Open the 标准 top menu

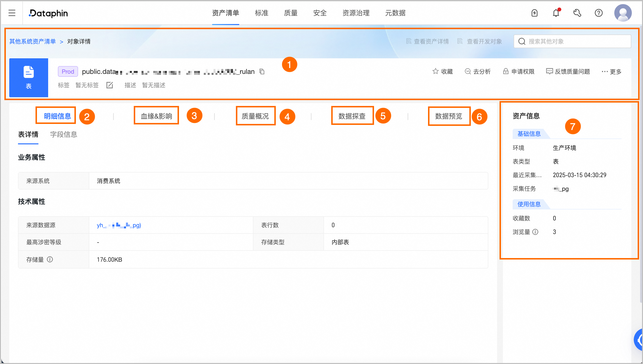261,13
